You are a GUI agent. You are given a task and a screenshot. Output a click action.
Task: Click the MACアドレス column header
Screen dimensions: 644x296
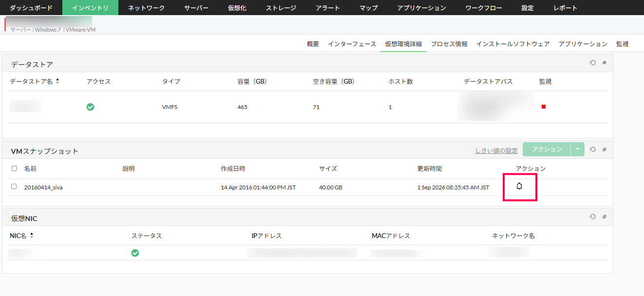pos(391,236)
